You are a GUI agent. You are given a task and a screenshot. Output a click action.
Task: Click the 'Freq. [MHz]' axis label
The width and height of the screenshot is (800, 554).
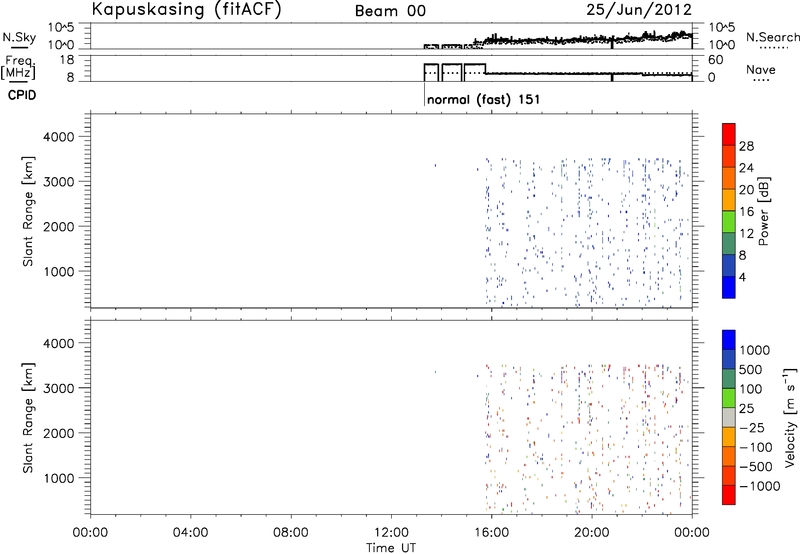click(18, 67)
